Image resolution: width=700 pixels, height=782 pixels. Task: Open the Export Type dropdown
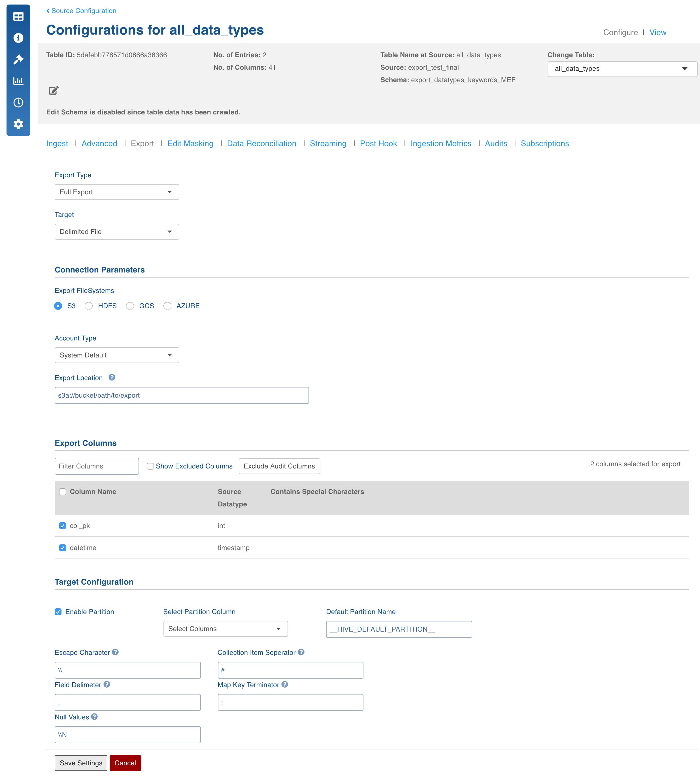[x=117, y=192]
